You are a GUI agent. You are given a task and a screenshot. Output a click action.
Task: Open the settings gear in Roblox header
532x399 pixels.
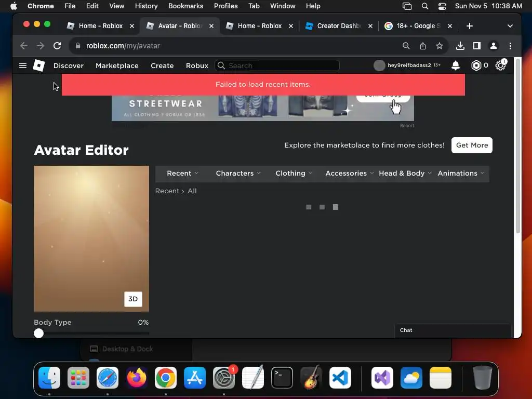tap(500, 65)
